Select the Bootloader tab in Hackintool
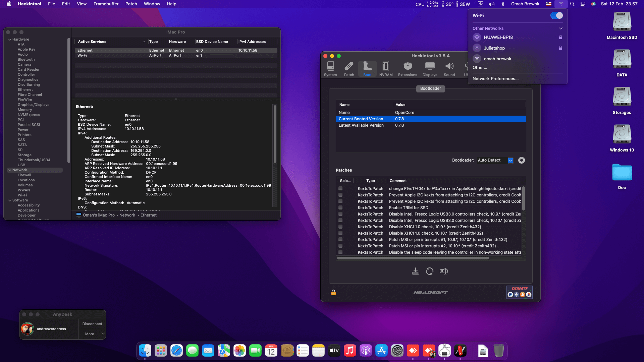Viewport: 644px width, 362px height. [x=430, y=88]
